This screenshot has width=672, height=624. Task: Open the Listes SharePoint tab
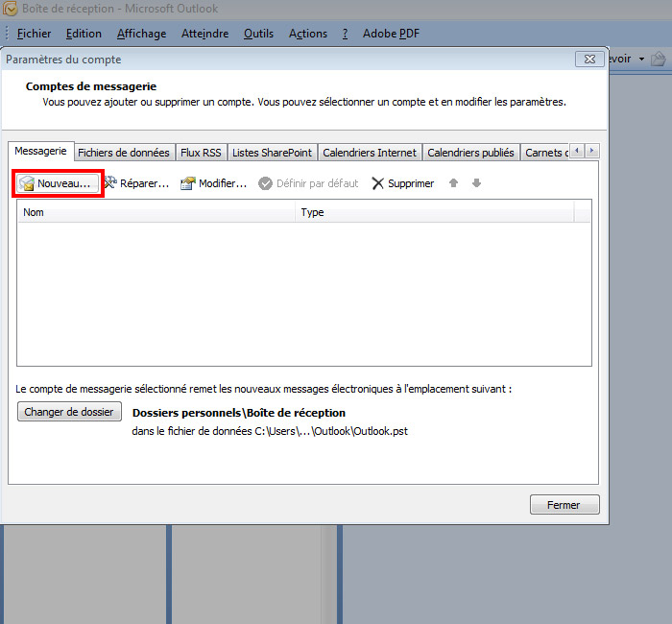point(272,153)
